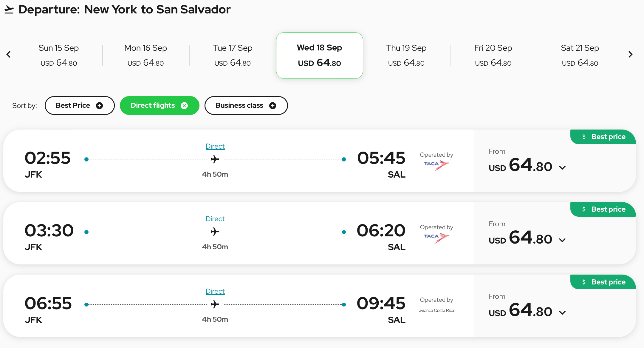Click Best price badge on 03:30 flight
644x348 pixels.
click(x=603, y=209)
